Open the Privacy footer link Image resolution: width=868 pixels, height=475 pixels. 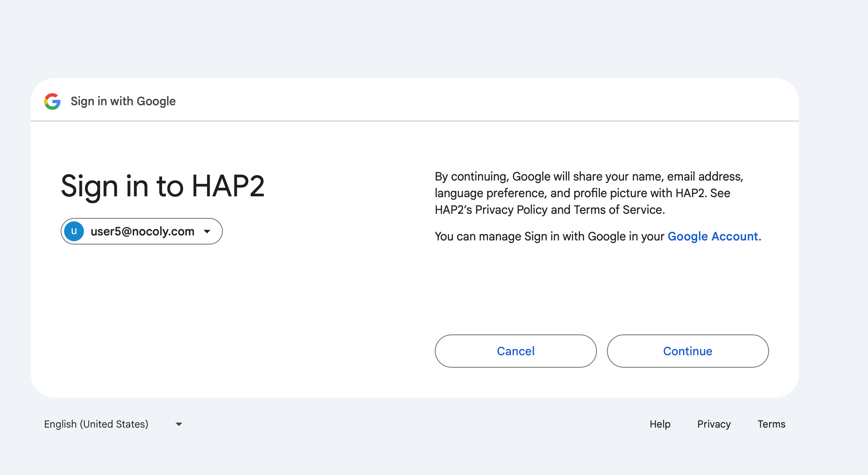714,424
